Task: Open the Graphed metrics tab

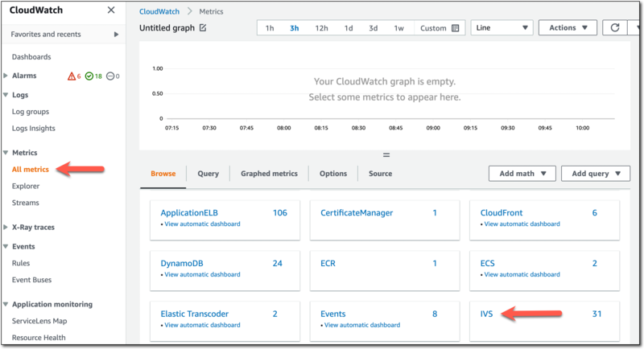Action: 269,174
